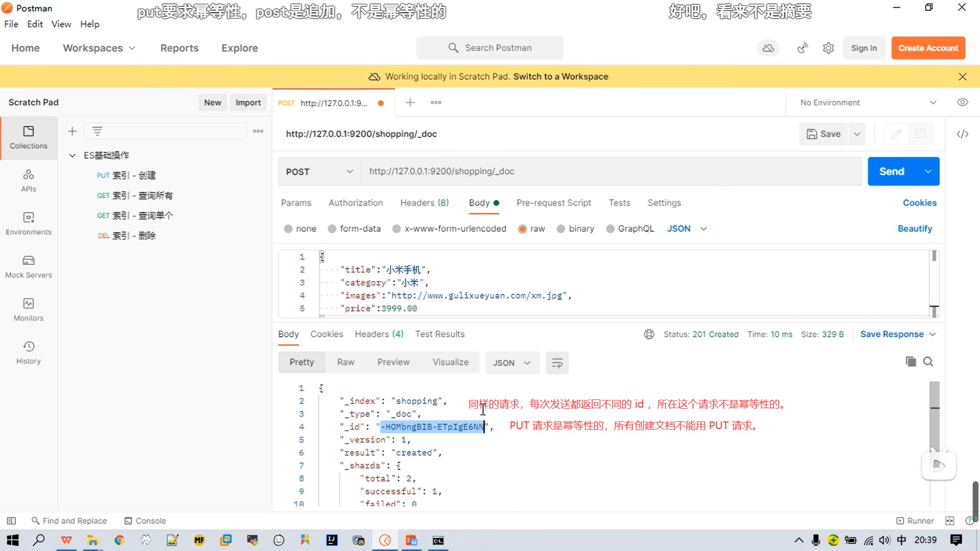
Task: Click the Beautify link
Action: [x=915, y=229]
